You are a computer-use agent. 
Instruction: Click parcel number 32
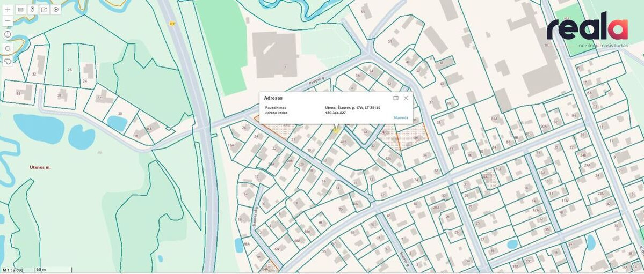tap(34, 74)
